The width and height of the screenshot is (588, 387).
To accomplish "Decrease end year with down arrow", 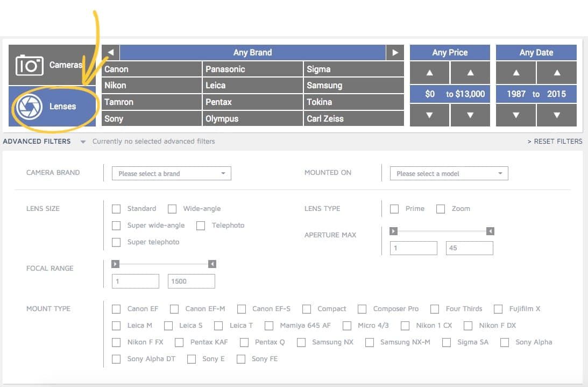I will (x=557, y=115).
